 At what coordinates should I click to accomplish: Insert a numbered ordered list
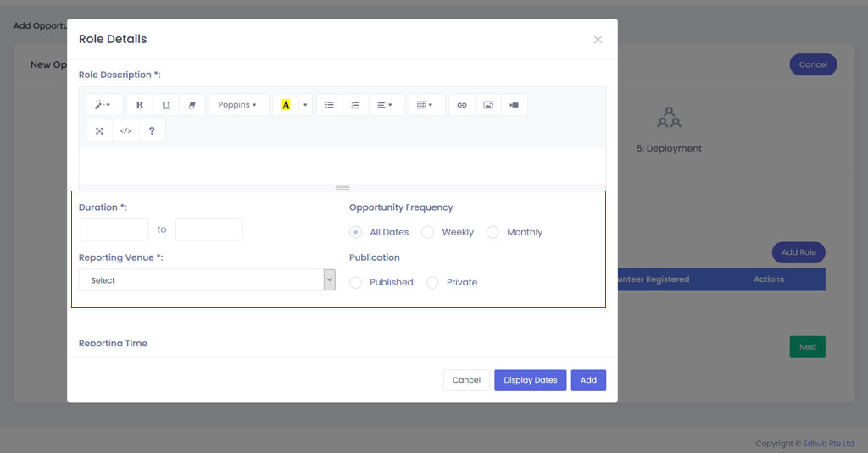(x=355, y=105)
